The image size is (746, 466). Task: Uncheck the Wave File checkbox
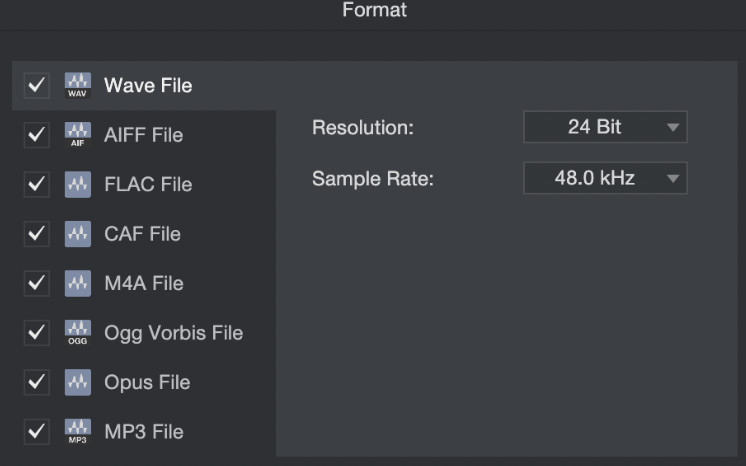click(x=37, y=86)
